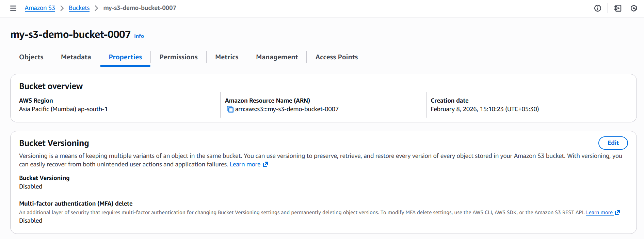Image resolution: width=644 pixels, height=239 pixels.
Task: Edit Bucket Versioning settings
Action: (613, 143)
